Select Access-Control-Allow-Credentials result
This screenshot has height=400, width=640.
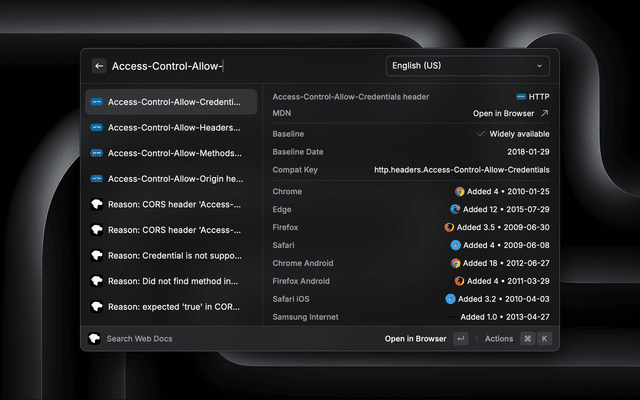(x=170, y=101)
